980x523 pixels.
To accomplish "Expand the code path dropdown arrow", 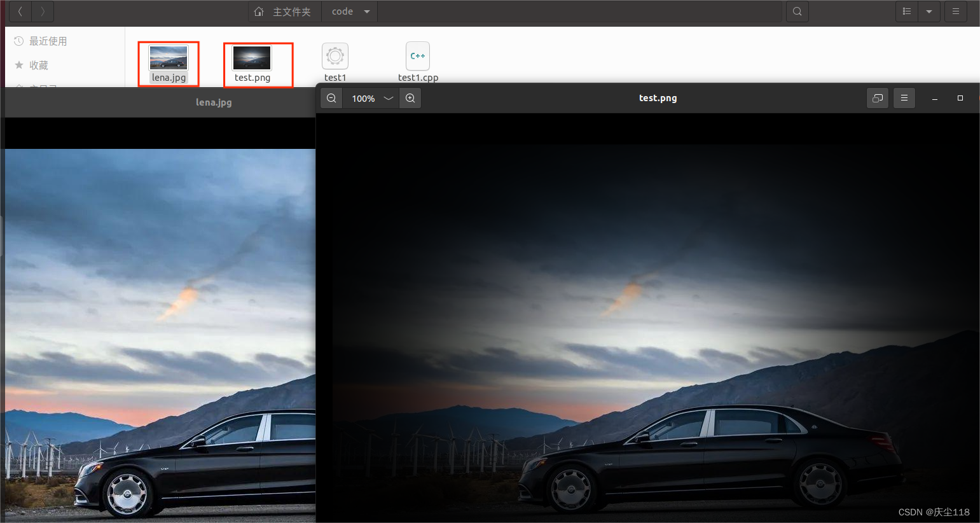I will 367,11.
